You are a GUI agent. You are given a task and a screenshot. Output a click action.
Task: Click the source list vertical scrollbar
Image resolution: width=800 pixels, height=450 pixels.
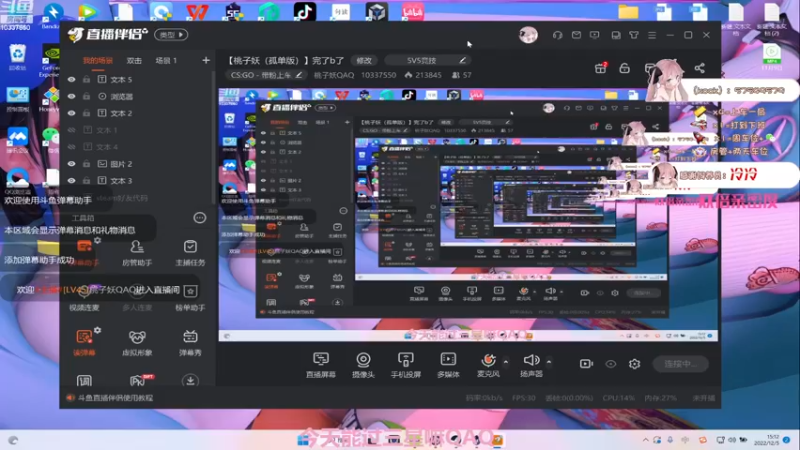tap(214, 137)
